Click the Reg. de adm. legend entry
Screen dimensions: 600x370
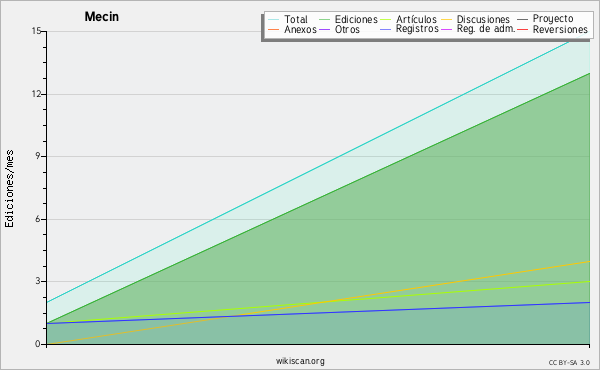pos(478,29)
